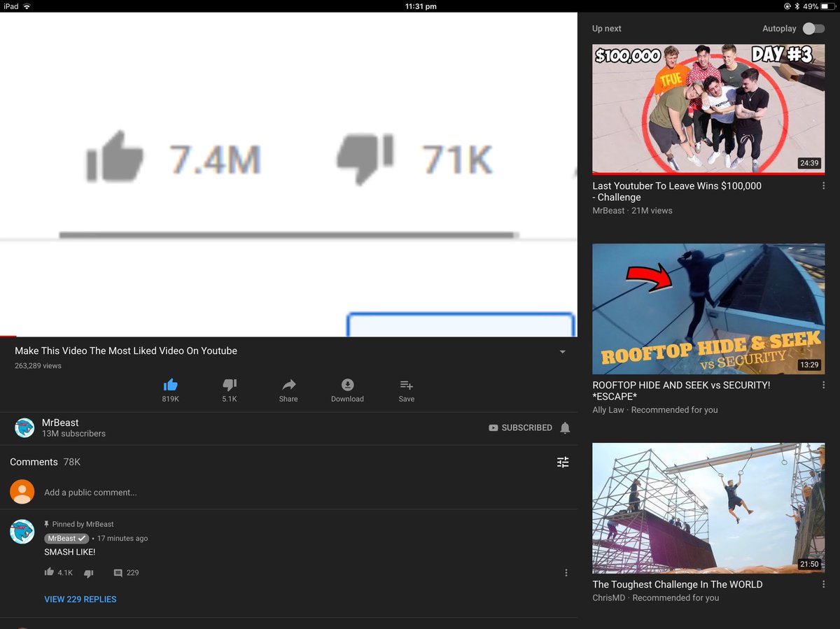Open menu for ROOFTOP HIDE AND SEEK video
Image resolution: width=840 pixels, height=629 pixels.
tap(823, 385)
